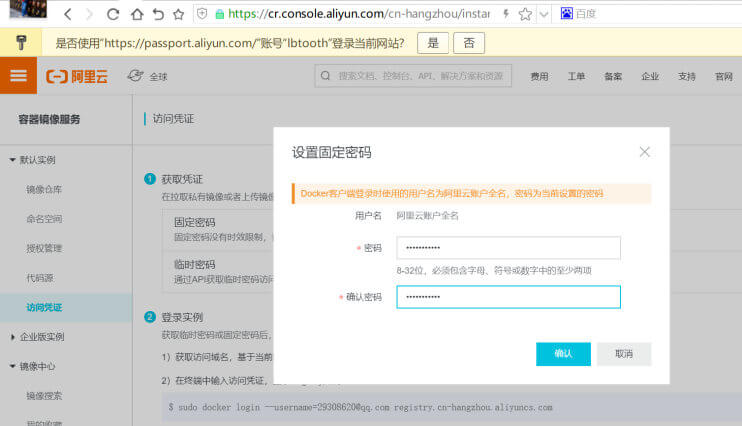The image size is (742, 426).
Task: Click the 登录实例 step heading
Action: coord(182,317)
